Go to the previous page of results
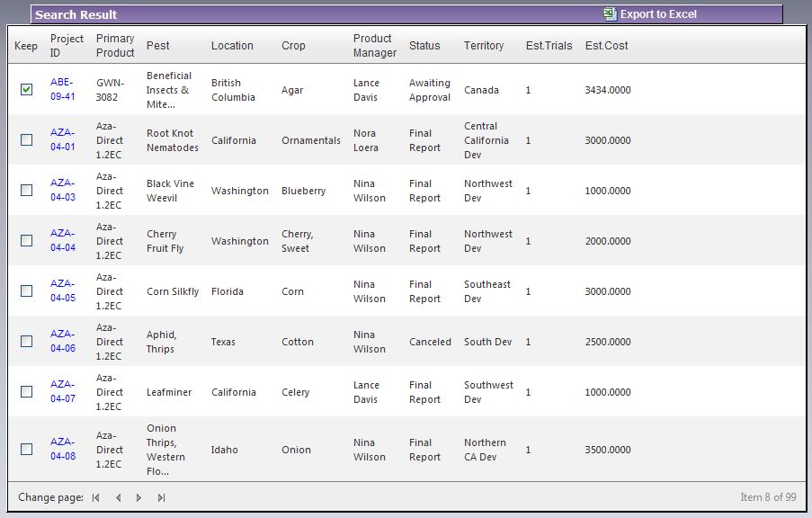Image resolution: width=812 pixels, height=518 pixels. pyautogui.click(x=118, y=498)
